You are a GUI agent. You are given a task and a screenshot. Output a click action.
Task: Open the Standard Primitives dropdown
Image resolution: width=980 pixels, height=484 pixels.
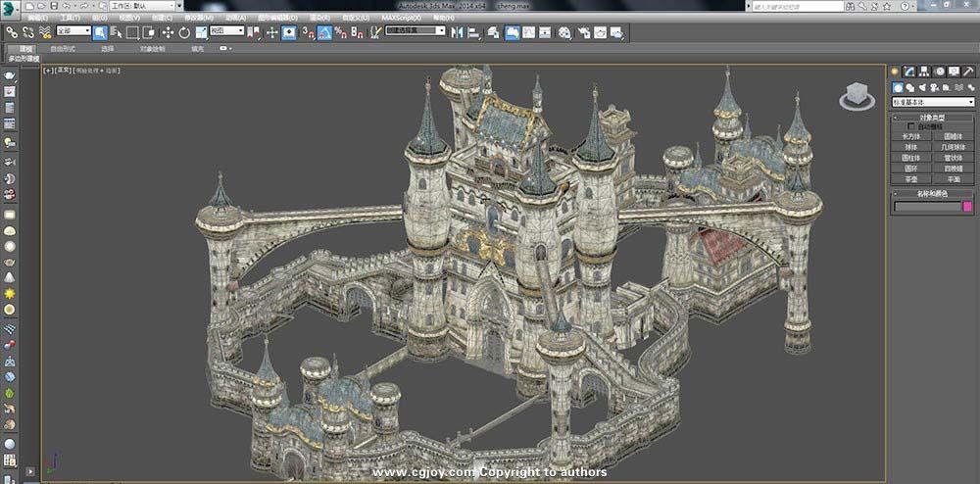933,102
